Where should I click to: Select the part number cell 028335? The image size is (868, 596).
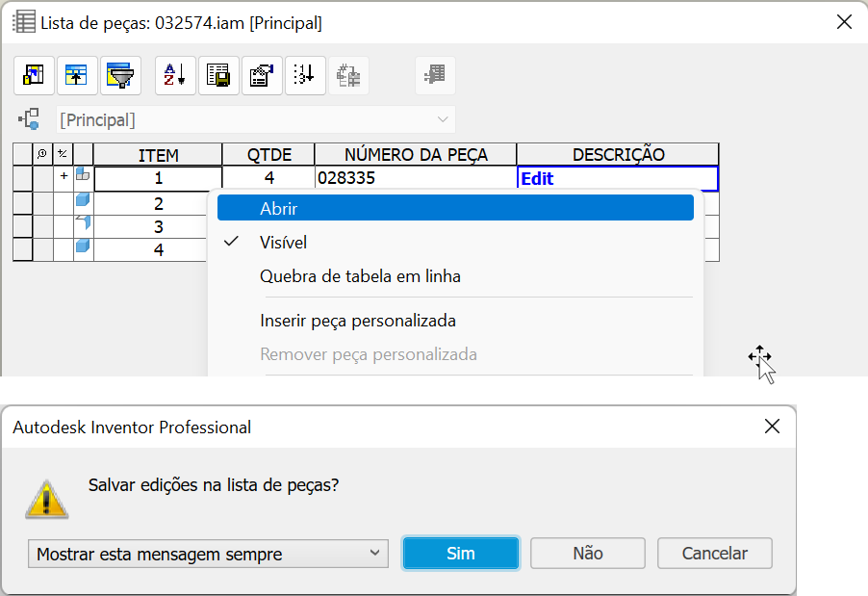pos(416,178)
